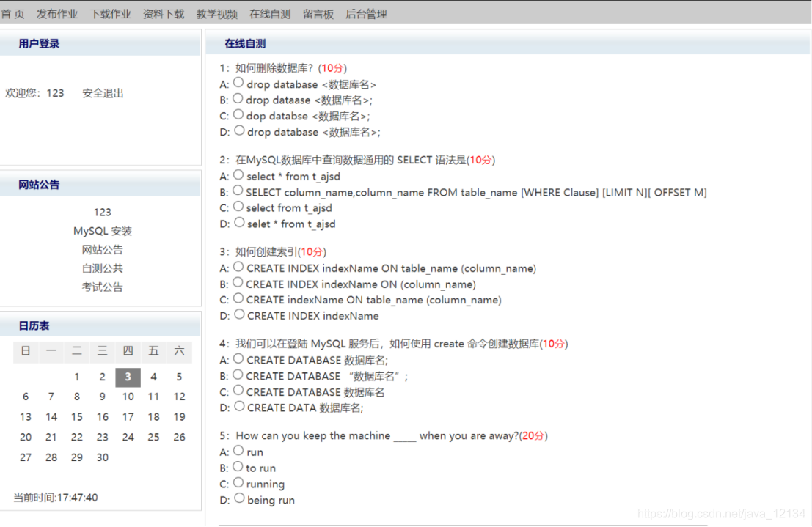Click the 安全退出 logout link
812x527 pixels.
(103, 93)
